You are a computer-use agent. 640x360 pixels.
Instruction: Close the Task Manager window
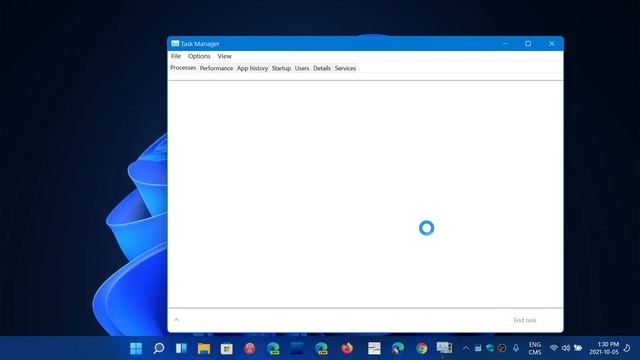click(552, 43)
